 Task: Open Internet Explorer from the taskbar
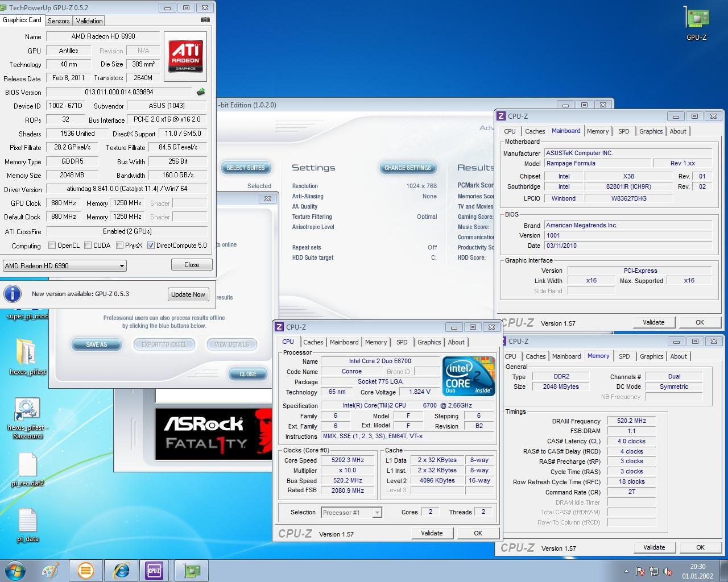[121, 571]
